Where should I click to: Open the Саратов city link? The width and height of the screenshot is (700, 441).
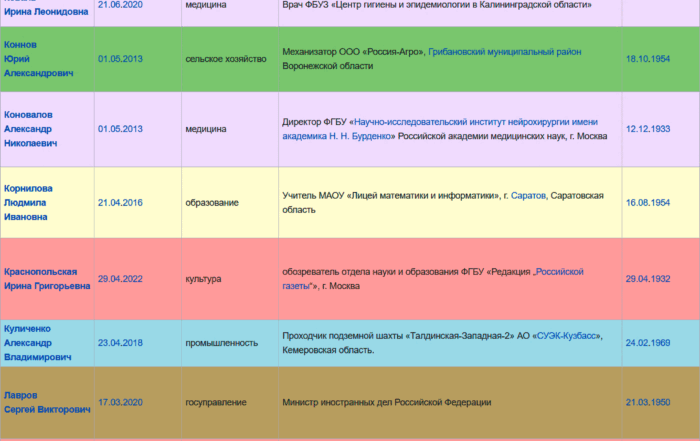pos(528,196)
